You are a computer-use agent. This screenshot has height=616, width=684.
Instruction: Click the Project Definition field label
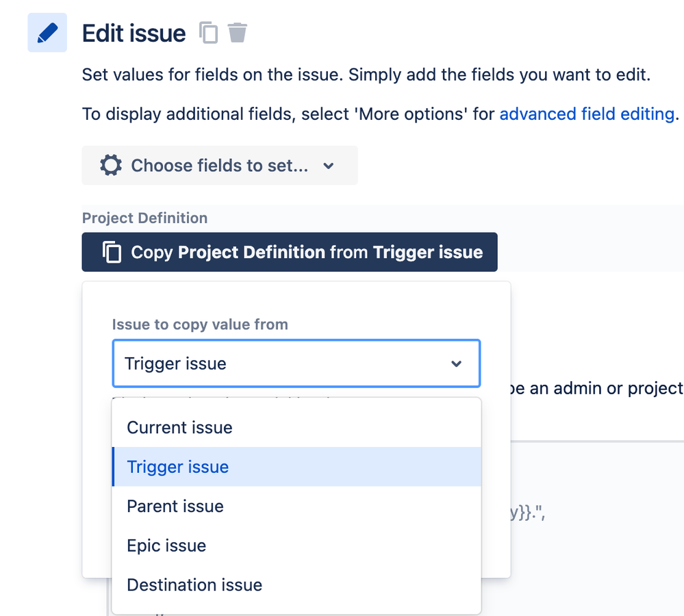click(x=144, y=218)
